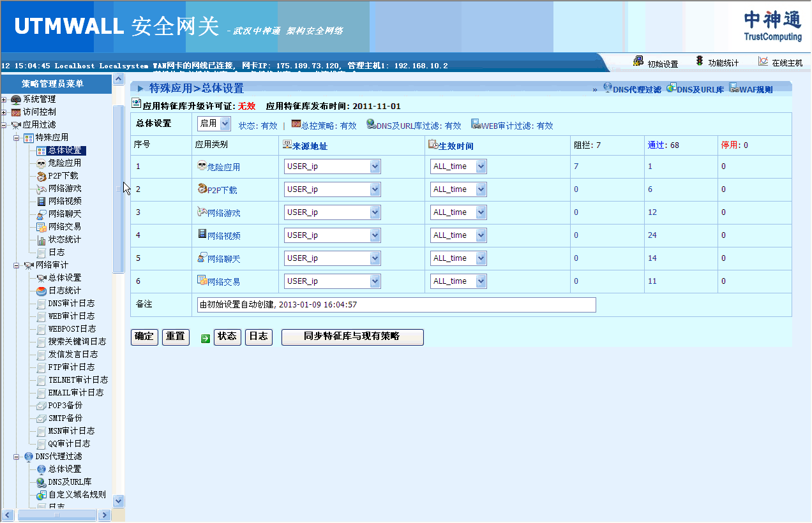Click 同步特征库与现有策略 button
This screenshot has width=812, height=523.
click(352, 337)
